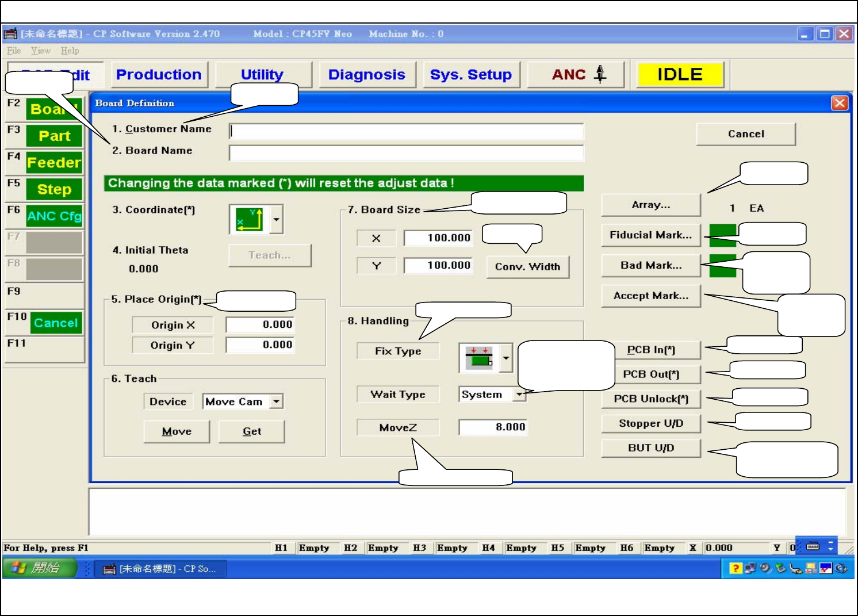Expand the Teach Device dropdown

(277, 401)
